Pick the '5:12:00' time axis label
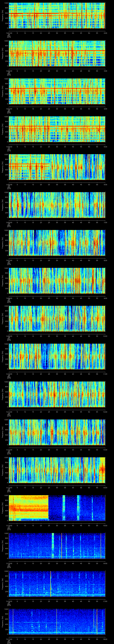The height and width of the screenshot is (644, 114). tap(9, 450)
